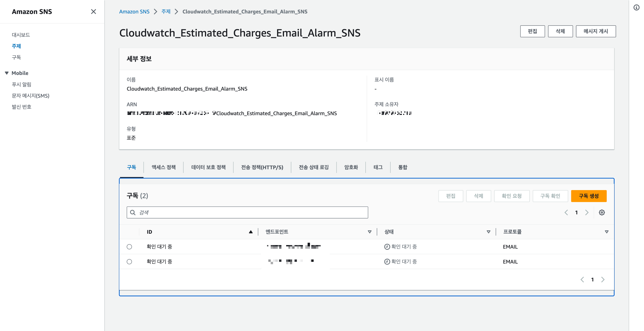Sort by ID column ascending arrow
This screenshot has width=644, height=331.
pos(251,232)
